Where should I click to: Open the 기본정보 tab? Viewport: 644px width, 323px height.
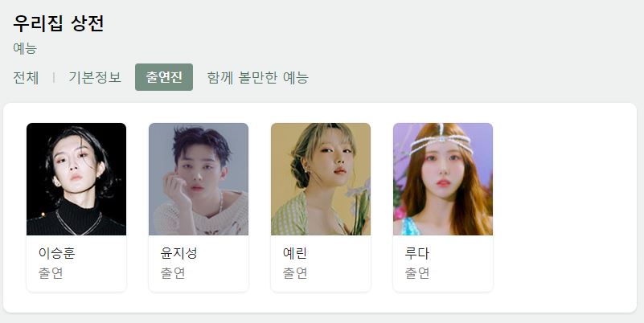tap(95, 77)
